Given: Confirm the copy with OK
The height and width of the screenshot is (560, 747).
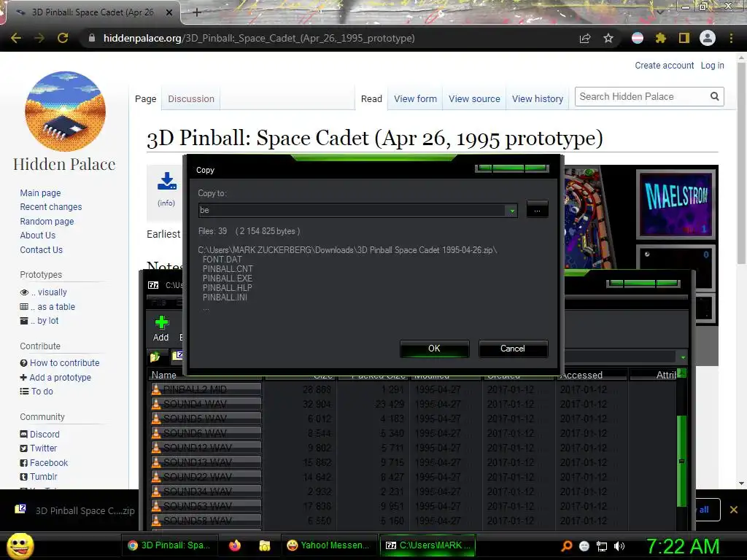Looking at the screenshot, I should (x=435, y=349).
